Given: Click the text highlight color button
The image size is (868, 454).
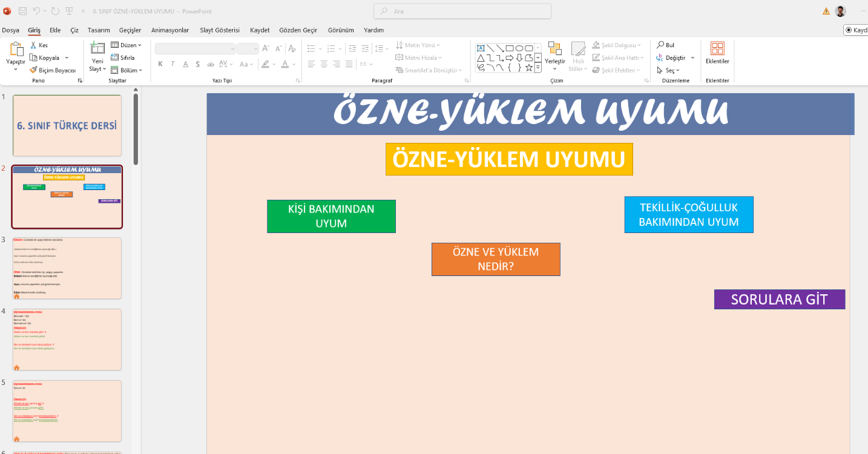Looking at the screenshot, I should 265,64.
